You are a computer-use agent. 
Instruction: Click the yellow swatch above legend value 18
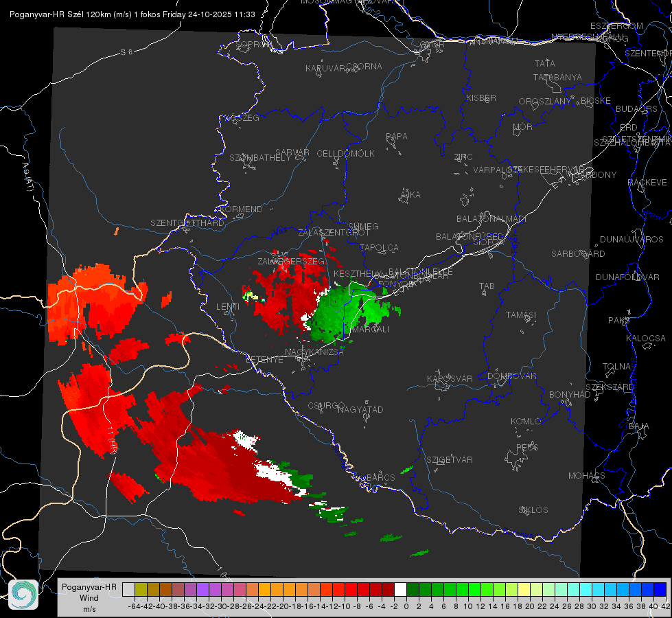[524, 590]
